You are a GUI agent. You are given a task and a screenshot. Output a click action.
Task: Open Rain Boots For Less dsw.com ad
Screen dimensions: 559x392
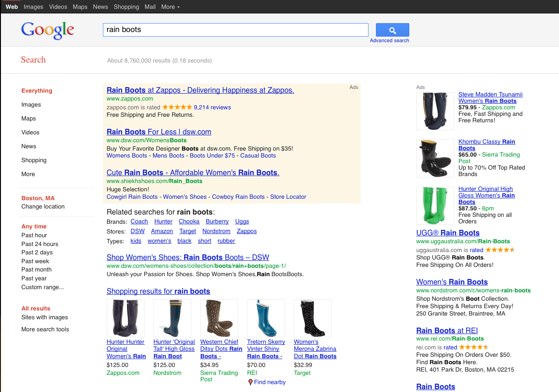pos(159,132)
